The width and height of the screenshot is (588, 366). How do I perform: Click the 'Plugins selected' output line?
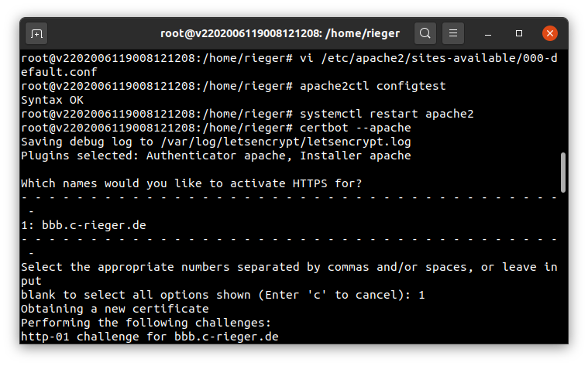(x=216, y=156)
